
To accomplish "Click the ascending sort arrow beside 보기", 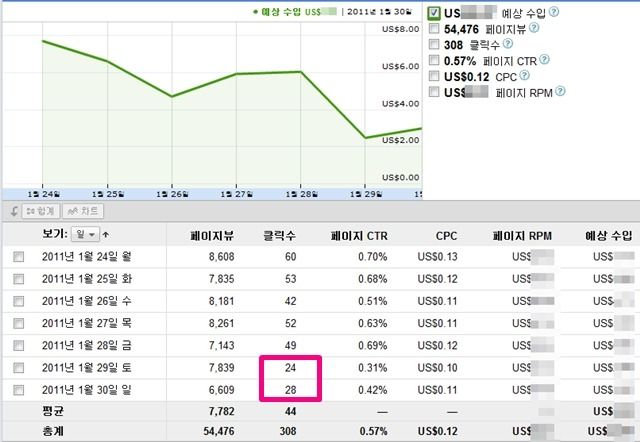I will [x=106, y=235].
